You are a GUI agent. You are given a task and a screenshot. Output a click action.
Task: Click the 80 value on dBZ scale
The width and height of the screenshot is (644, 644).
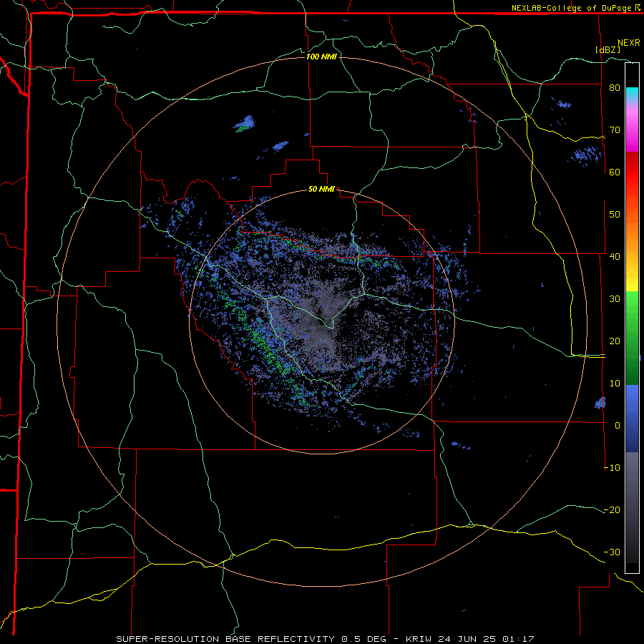(615, 88)
